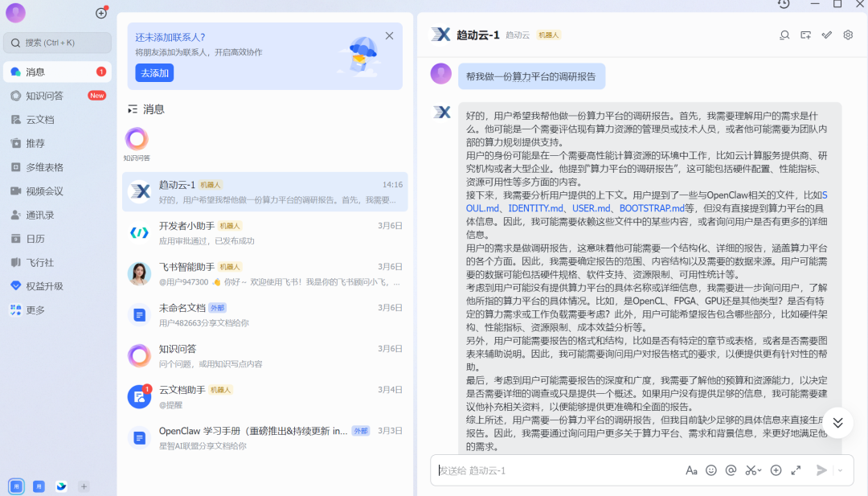Open 多维表格 in sidebar
Image resolution: width=868 pixels, height=496 pixels.
tap(58, 167)
